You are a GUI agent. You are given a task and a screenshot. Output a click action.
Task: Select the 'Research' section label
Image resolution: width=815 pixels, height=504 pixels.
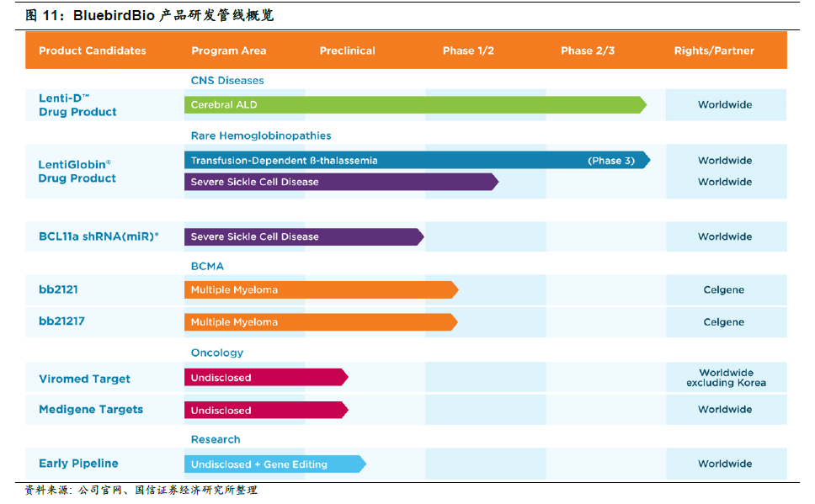216,439
